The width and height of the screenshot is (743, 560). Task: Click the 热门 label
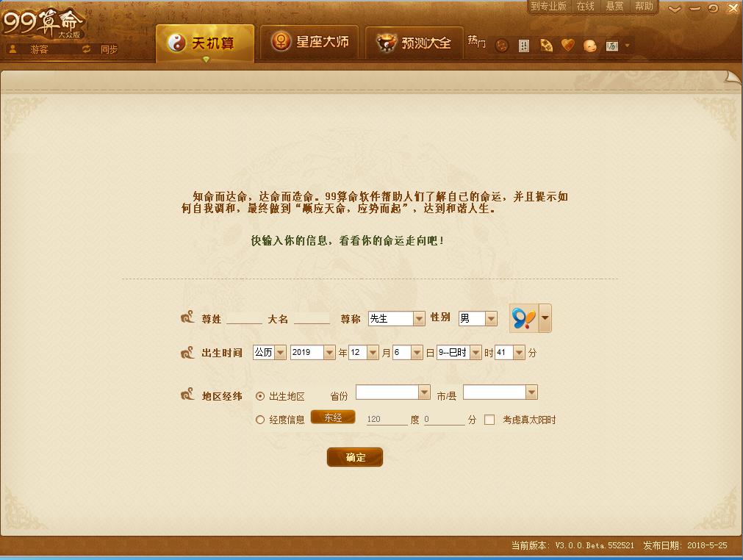coord(476,42)
